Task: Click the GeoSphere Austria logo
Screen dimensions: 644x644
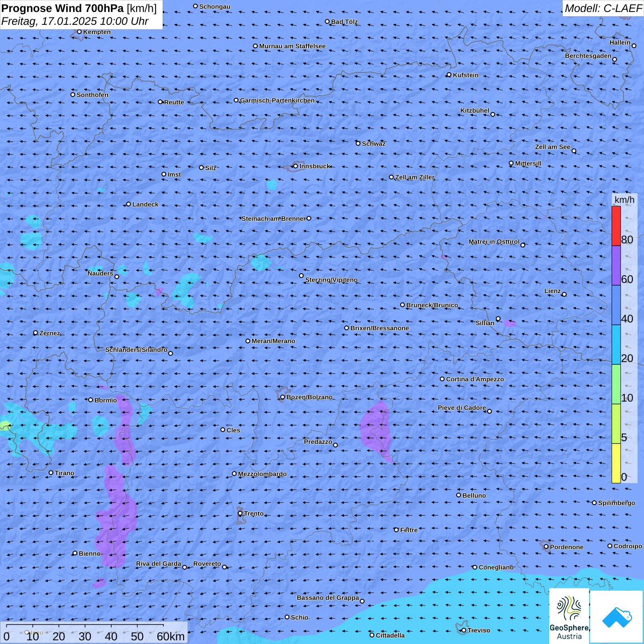Action: click(569, 616)
